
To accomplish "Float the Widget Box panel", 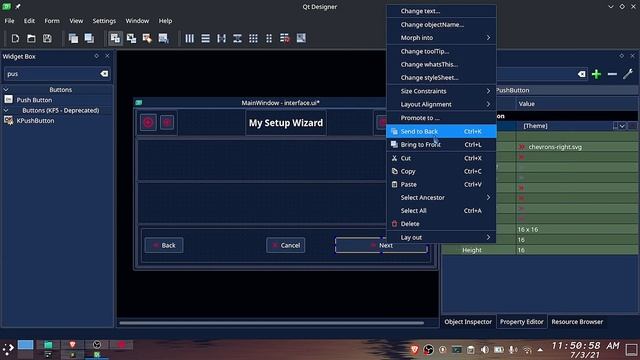I will tap(97, 56).
